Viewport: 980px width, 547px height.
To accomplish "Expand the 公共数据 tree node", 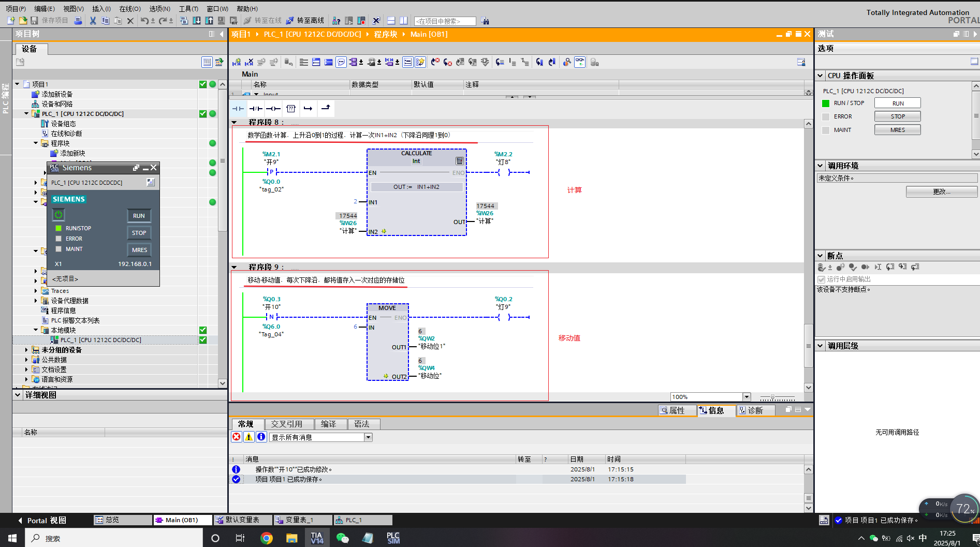I will pyautogui.click(x=26, y=360).
